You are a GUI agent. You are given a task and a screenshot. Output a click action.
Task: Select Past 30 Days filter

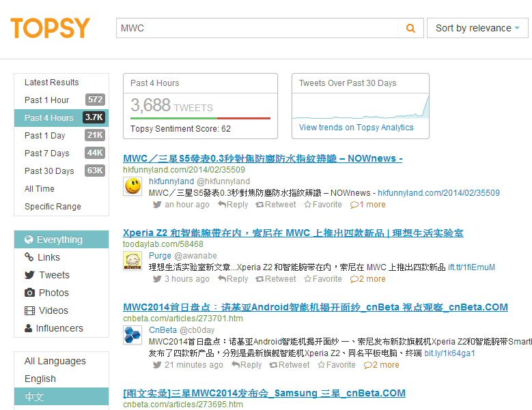(x=61, y=171)
